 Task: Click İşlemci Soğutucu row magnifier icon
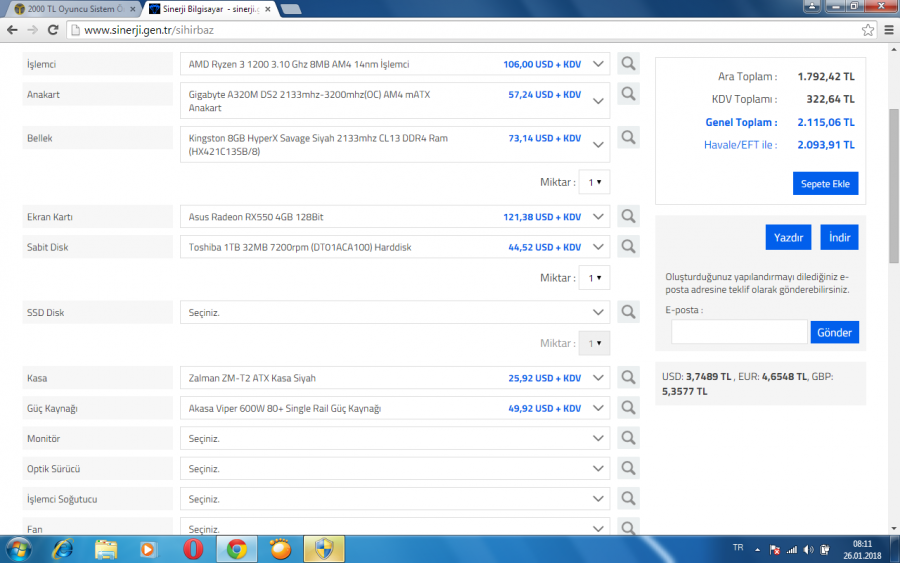click(x=629, y=498)
